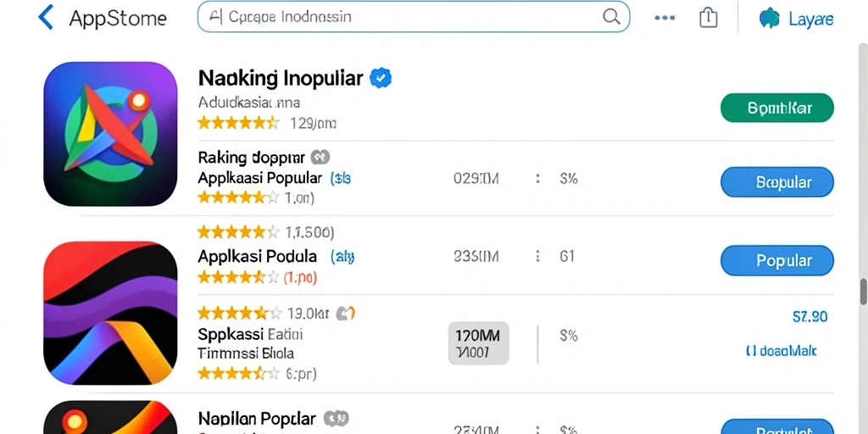Screen dimensions: 868x434
Task: Click the share icon in top bar
Action: pos(709,17)
